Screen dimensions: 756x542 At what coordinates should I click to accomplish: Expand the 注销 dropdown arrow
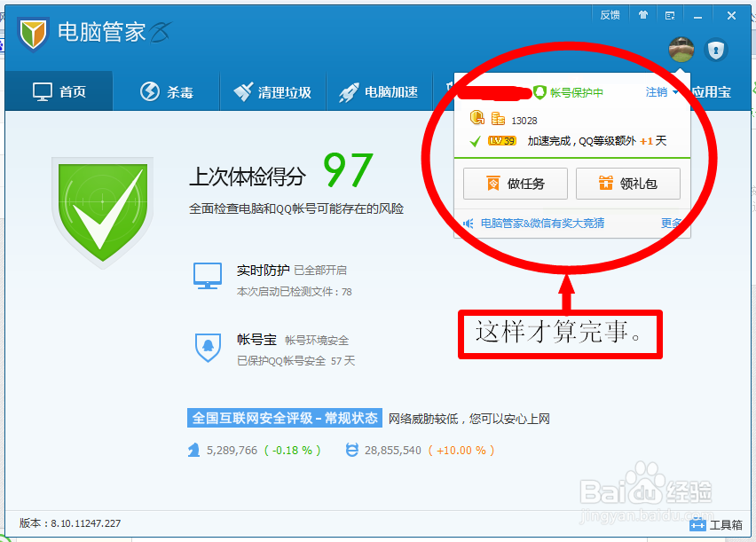point(675,92)
